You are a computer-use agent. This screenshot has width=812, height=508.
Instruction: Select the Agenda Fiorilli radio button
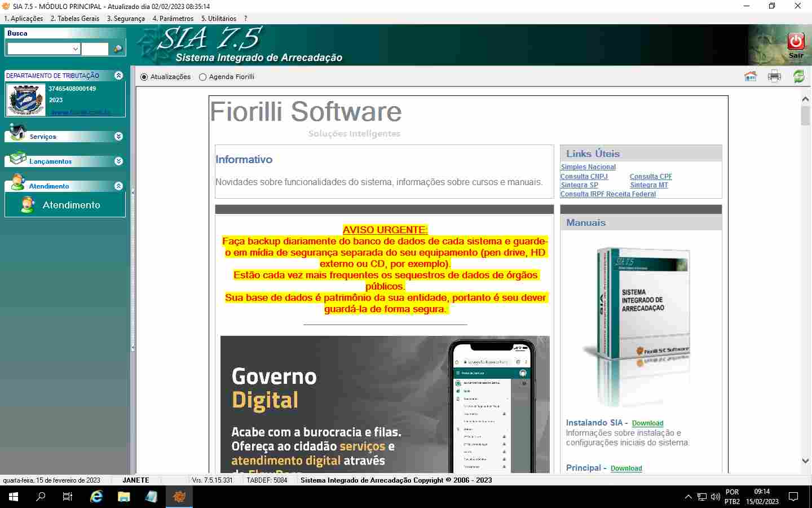click(x=202, y=77)
